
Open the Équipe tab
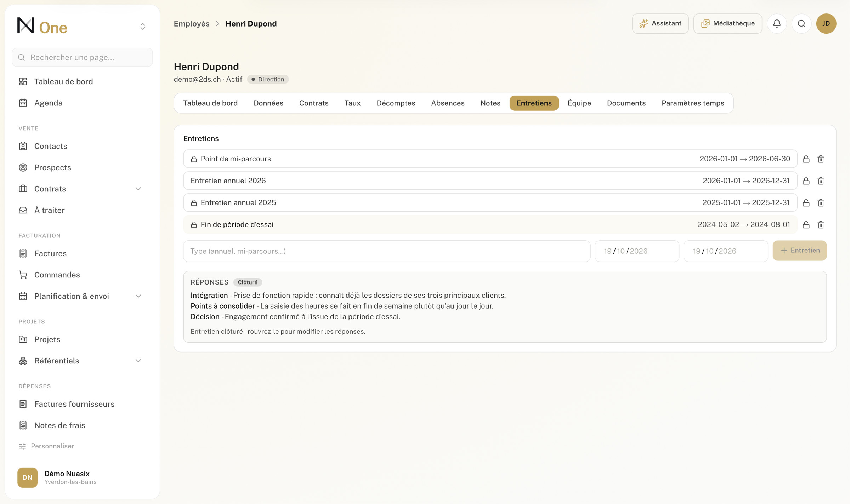coord(579,103)
